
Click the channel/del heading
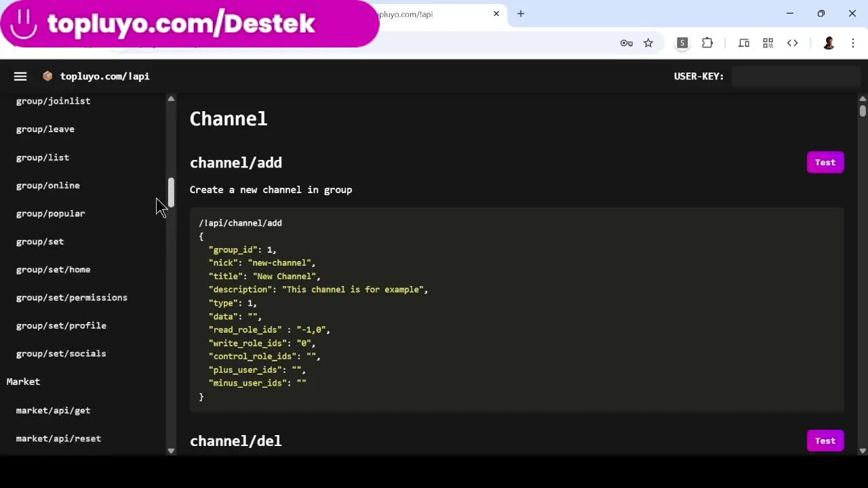pyautogui.click(x=236, y=441)
